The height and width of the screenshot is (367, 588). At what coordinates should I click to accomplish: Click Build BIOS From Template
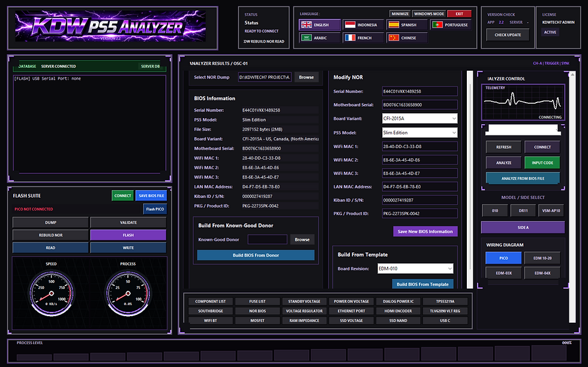(x=422, y=284)
